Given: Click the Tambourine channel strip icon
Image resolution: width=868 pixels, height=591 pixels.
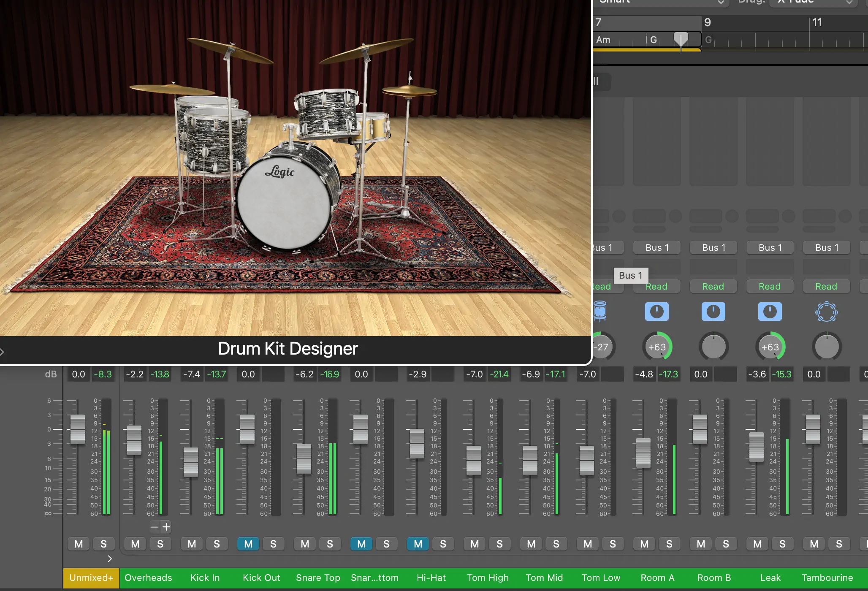Looking at the screenshot, I should pyautogui.click(x=826, y=312).
